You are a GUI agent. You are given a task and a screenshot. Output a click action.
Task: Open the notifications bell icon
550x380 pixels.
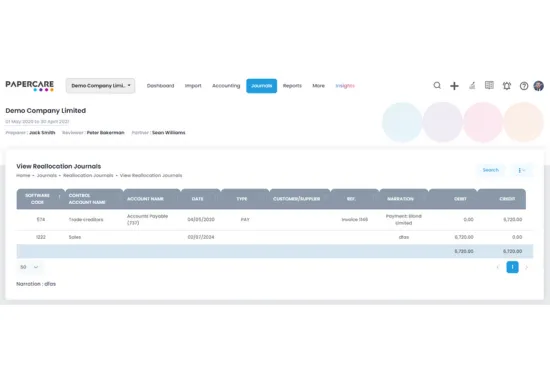coord(507,86)
